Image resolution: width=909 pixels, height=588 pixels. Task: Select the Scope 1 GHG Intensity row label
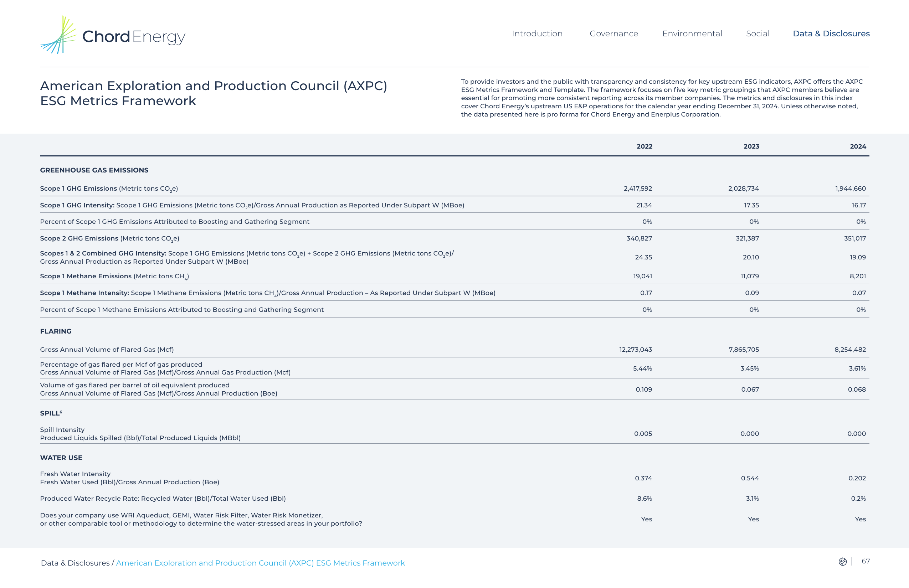click(252, 205)
